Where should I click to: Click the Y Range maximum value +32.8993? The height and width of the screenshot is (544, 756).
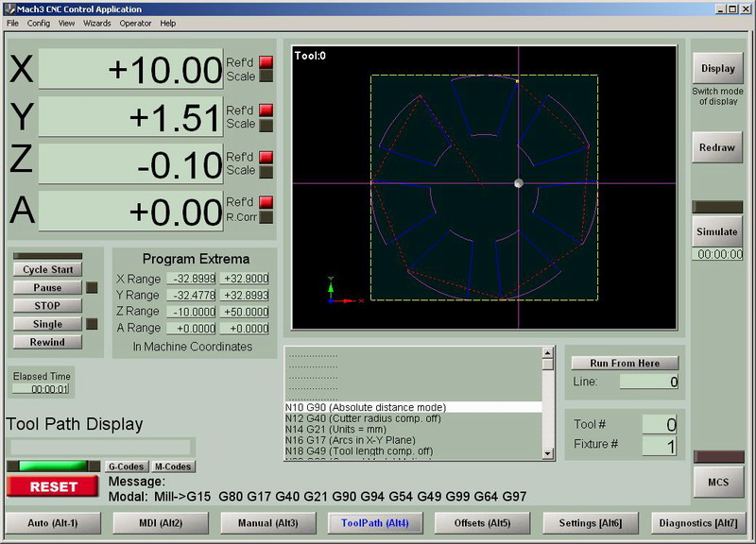[x=245, y=295]
